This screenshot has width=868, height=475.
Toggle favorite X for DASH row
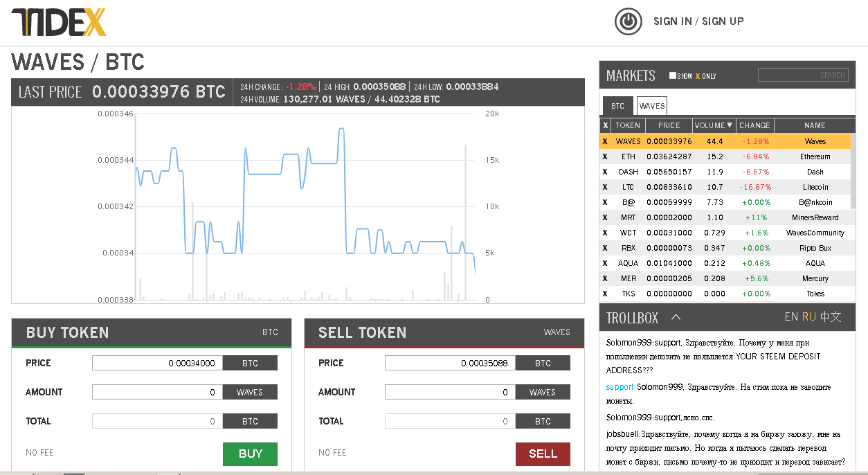pos(605,172)
